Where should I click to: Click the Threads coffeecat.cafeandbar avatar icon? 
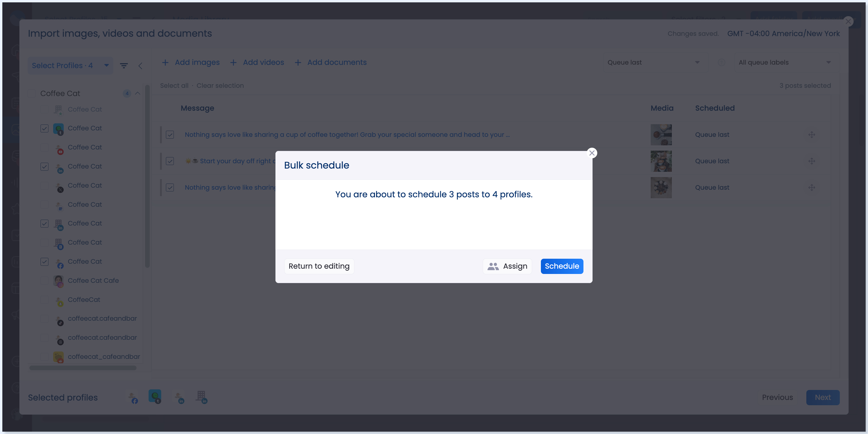coord(59,339)
